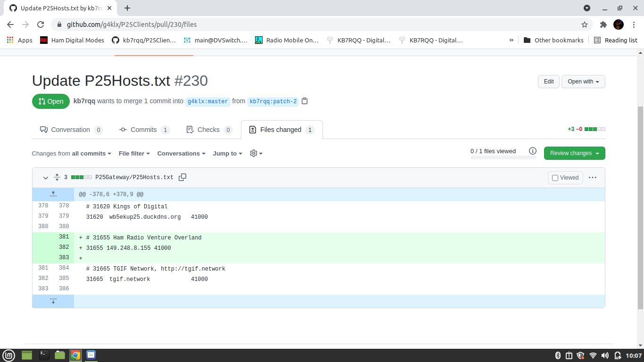The image size is (644, 362).
Task: Open the diff settings gear menu
Action: (256, 153)
